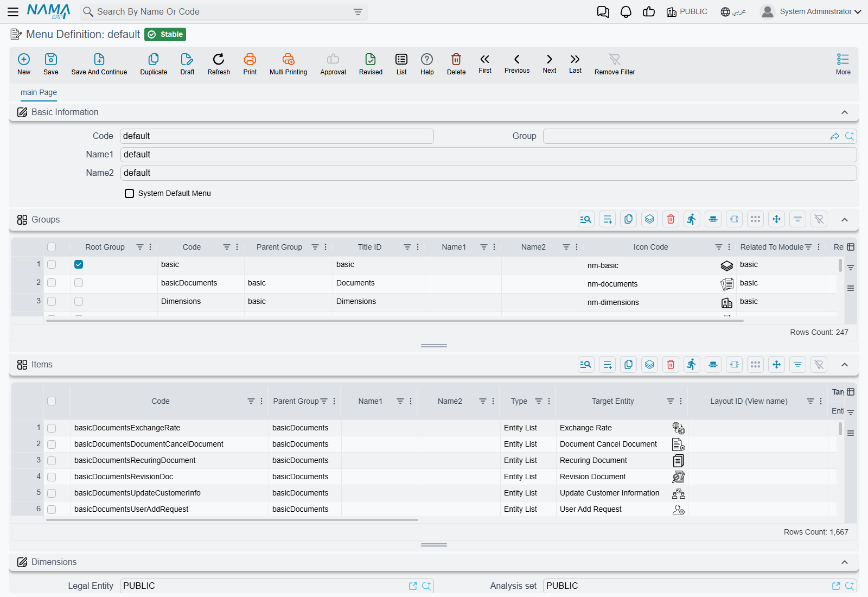This screenshot has height=597, width=868.
Task: Print the record
Action: click(250, 64)
